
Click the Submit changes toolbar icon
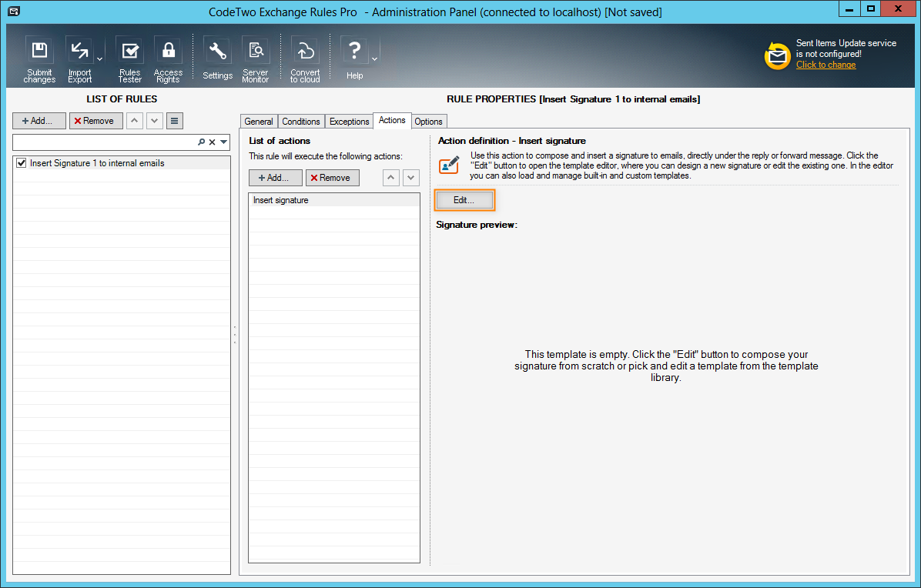click(39, 59)
